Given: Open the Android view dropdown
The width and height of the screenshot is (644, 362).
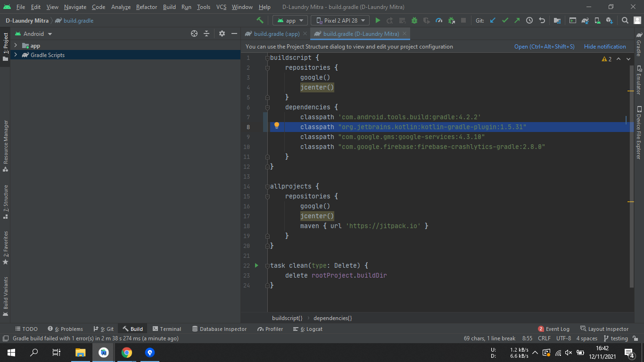Looking at the screenshot, I should [x=34, y=33].
